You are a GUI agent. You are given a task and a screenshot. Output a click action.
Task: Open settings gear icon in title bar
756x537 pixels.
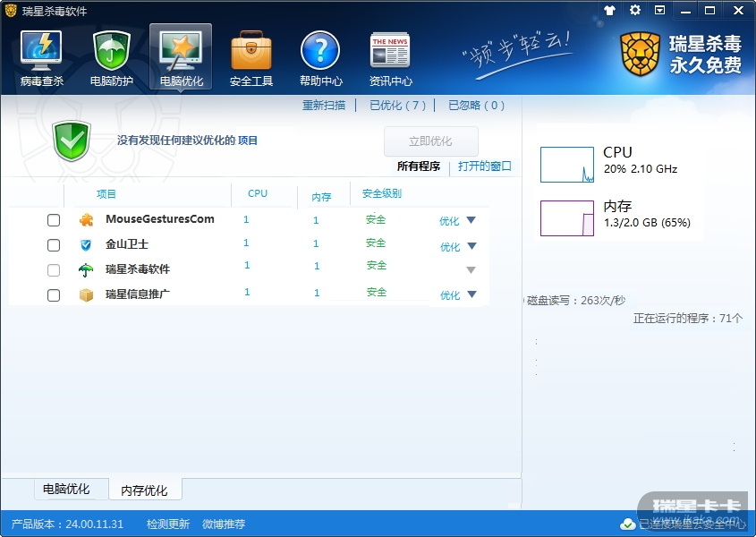[x=635, y=10]
